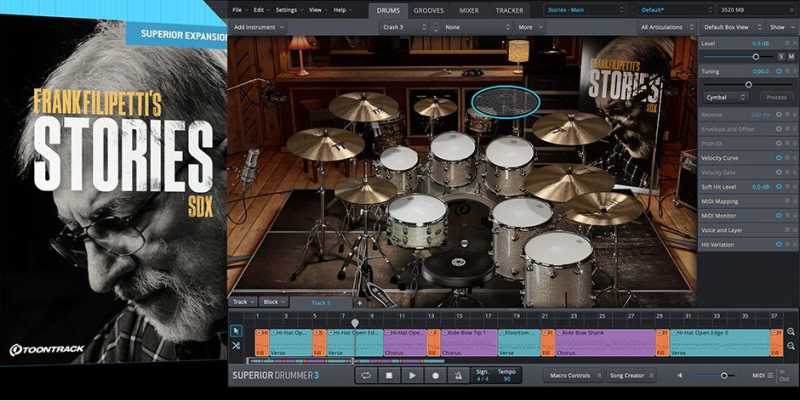The height and width of the screenshot is (401, 800).
Task: Select the Ride Bow Shank chorus block
Action: point(605,342)
